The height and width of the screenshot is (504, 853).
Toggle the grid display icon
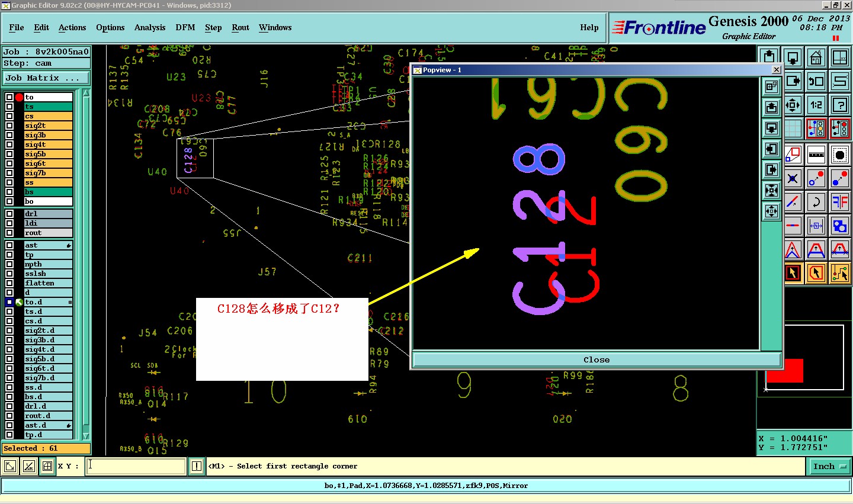click(x=793, y=129)
